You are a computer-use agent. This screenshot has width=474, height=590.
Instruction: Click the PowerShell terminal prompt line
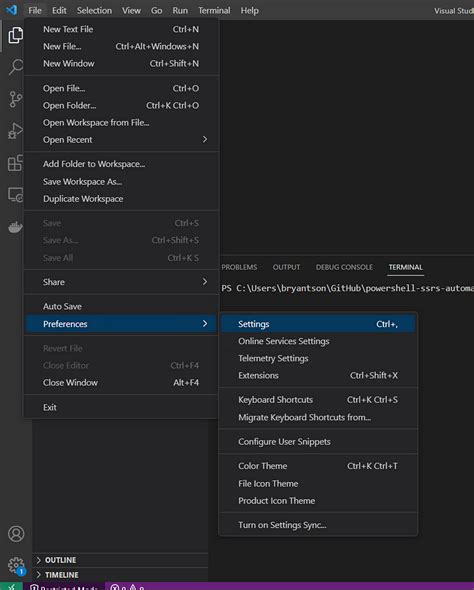[347, 288]
